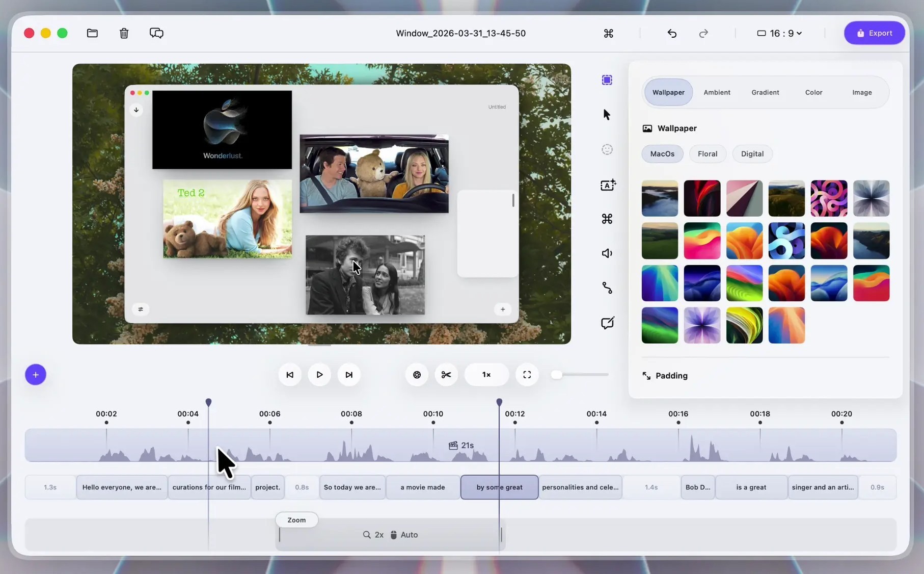Viewport: 924px width, 574px height.
Task: Toggle fullscreen preview icon
Action: [x=527, y=375]
